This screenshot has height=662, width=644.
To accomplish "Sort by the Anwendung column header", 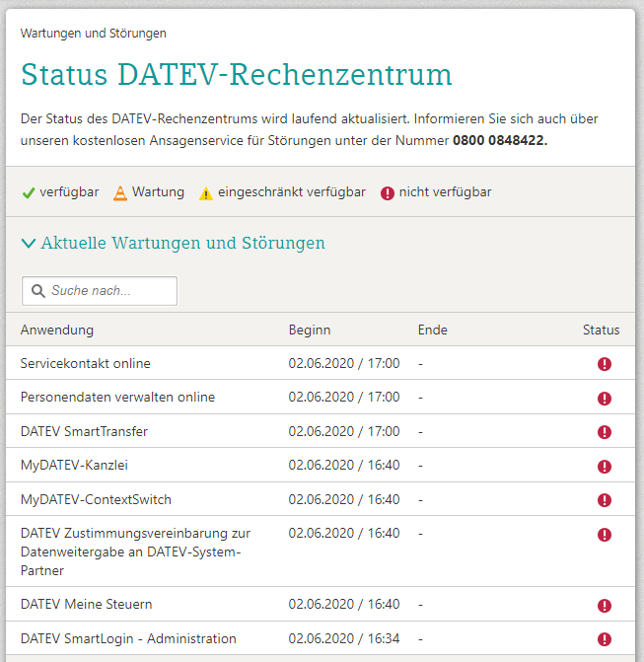I will pos(57,330).
